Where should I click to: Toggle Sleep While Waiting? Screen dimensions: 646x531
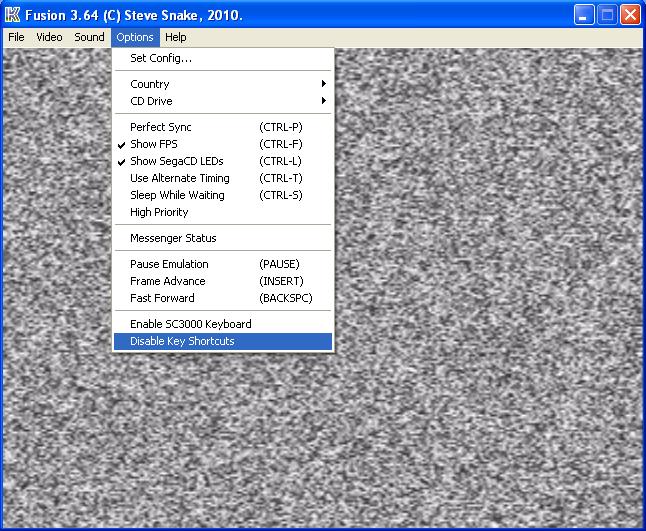point(223,195)
